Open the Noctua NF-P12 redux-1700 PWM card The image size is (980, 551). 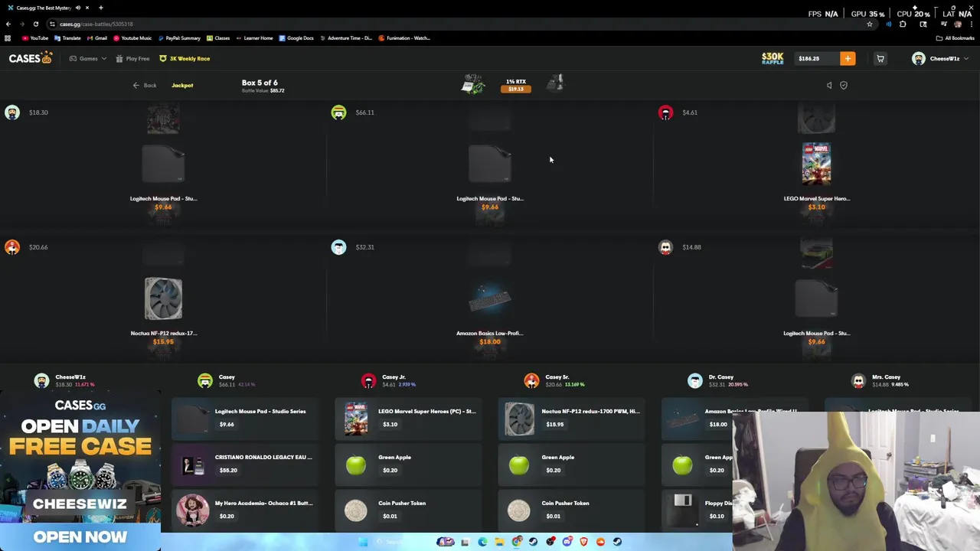click(572, 418)
